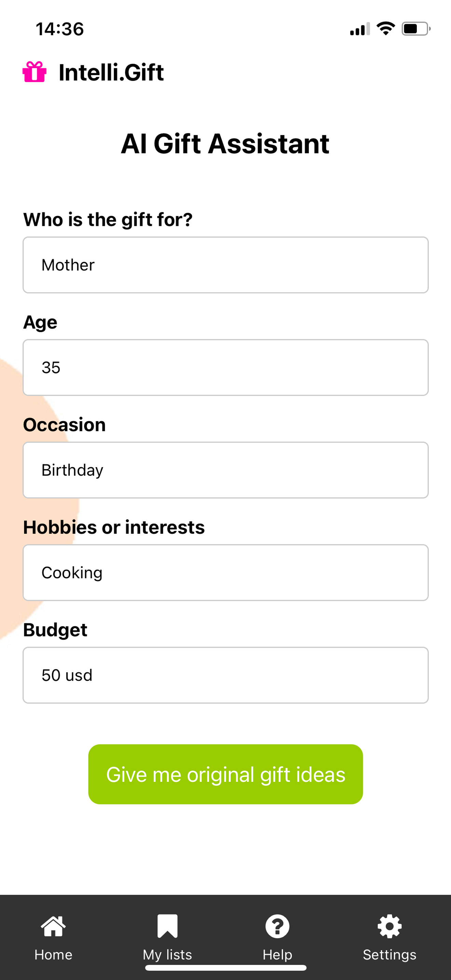Open the Settings gear icon

(389, 926)
